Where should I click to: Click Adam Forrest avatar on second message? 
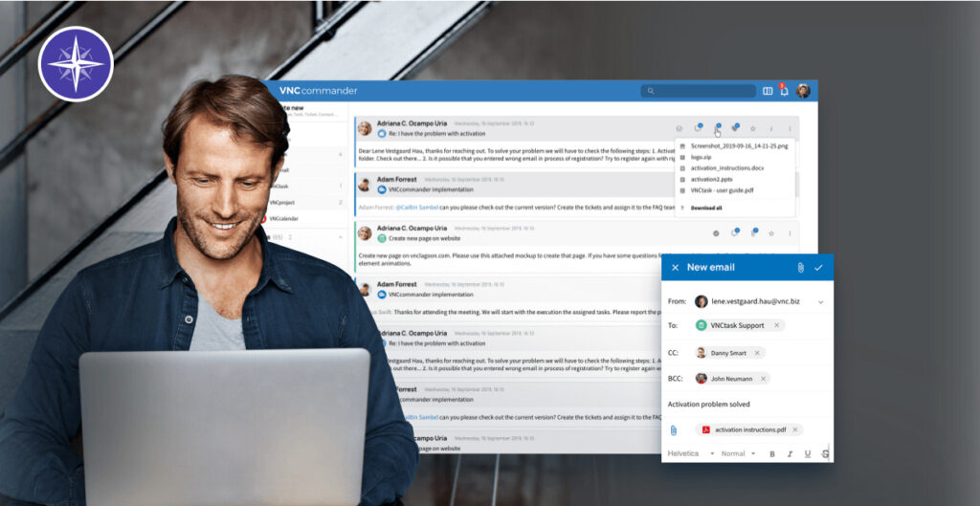click(x=364, y=185)
